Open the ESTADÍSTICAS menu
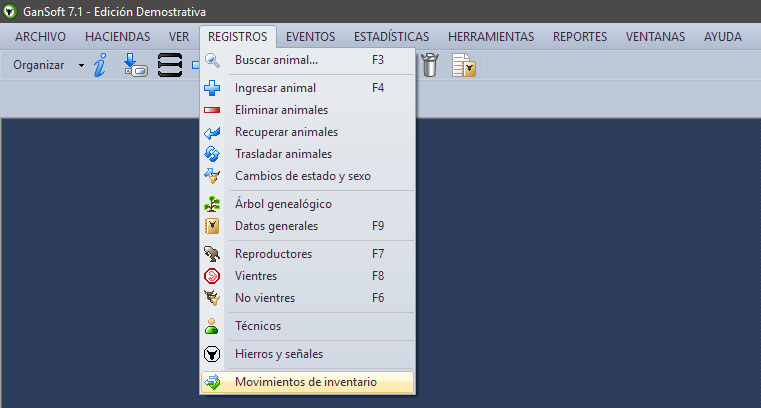761x408 pixels. [x=392, y=37]
